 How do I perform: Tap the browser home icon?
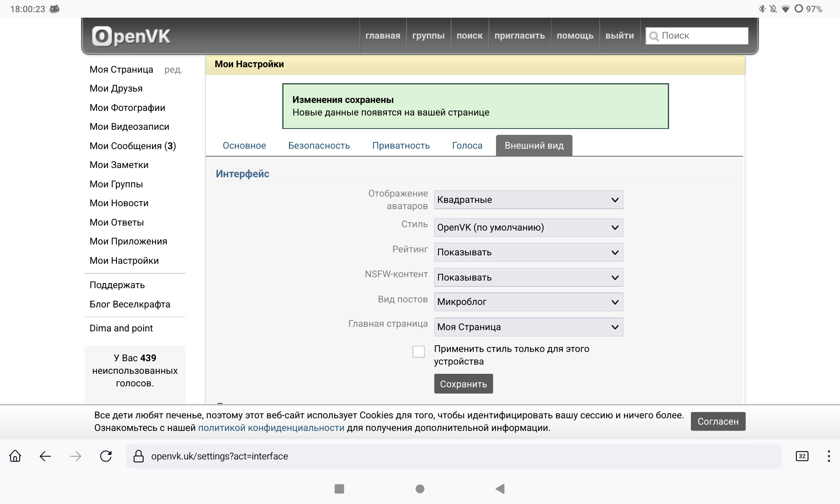click(x=15, y=456)
